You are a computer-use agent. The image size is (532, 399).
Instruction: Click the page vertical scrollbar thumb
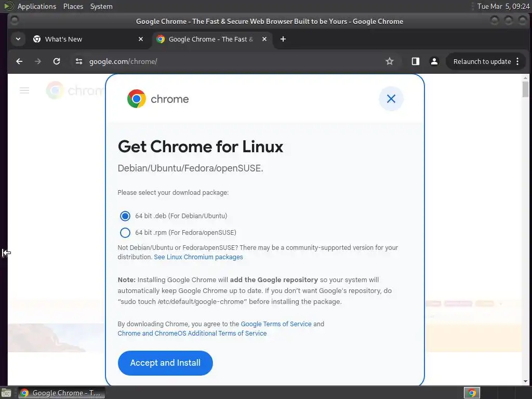(x=525, y=89)
